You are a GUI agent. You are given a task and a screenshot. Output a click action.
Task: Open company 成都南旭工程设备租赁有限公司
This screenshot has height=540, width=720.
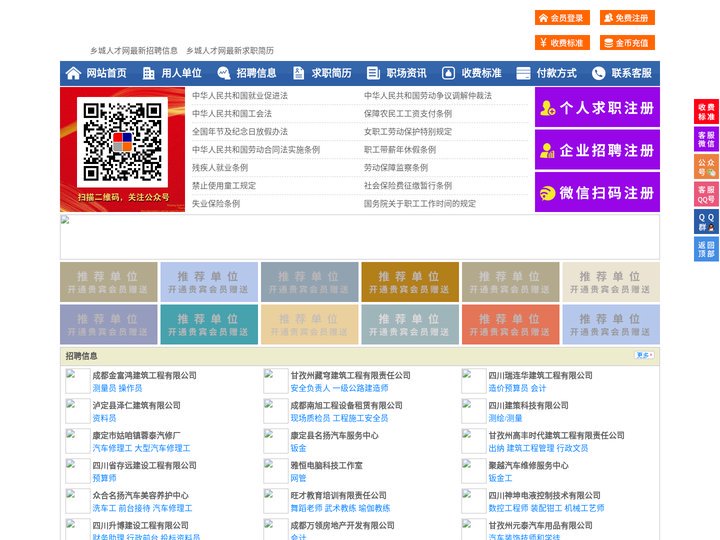click(346, 405)
